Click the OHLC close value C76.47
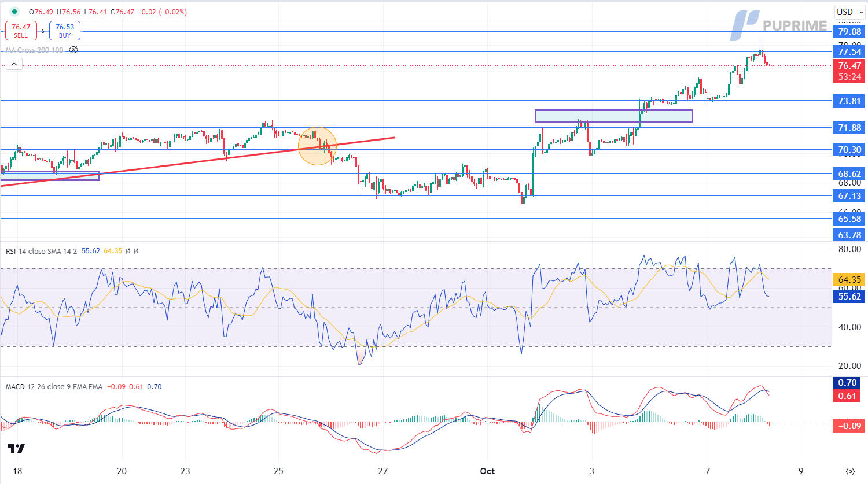Screen dimensions: 868x484 point(123,12)
